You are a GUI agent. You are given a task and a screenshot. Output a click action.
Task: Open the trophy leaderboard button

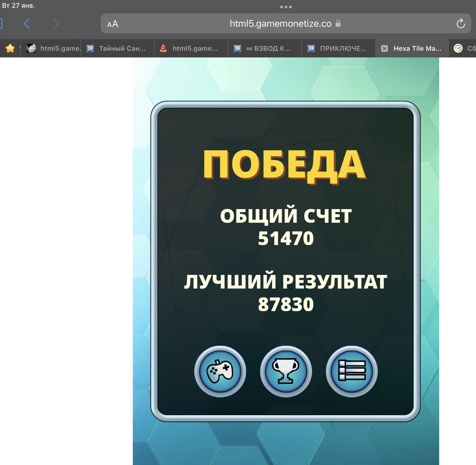[x=286, y=371]
